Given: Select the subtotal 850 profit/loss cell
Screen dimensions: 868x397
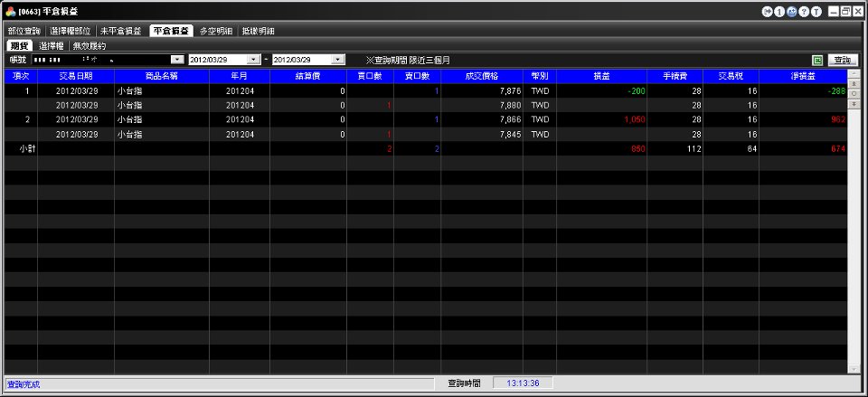Looking at the screenshot, I should point(602,148).
